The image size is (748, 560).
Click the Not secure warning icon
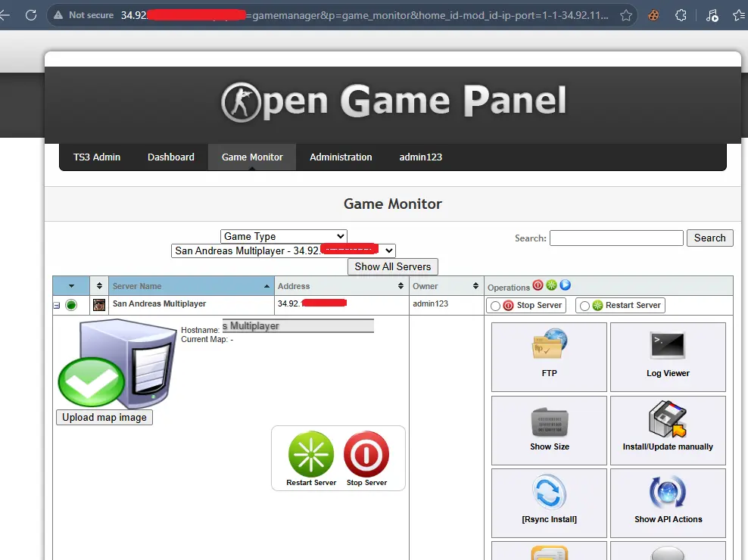pyautogui.click(x=58, y=15)
